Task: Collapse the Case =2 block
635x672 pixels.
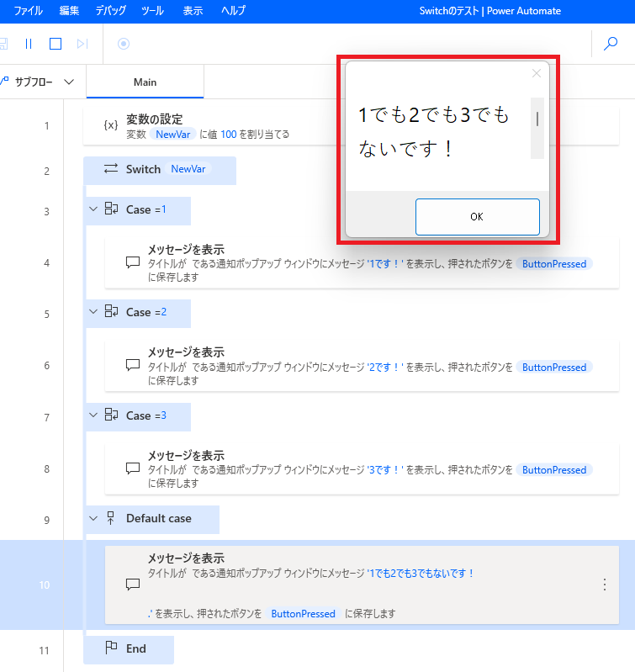Action: (93, 312)
